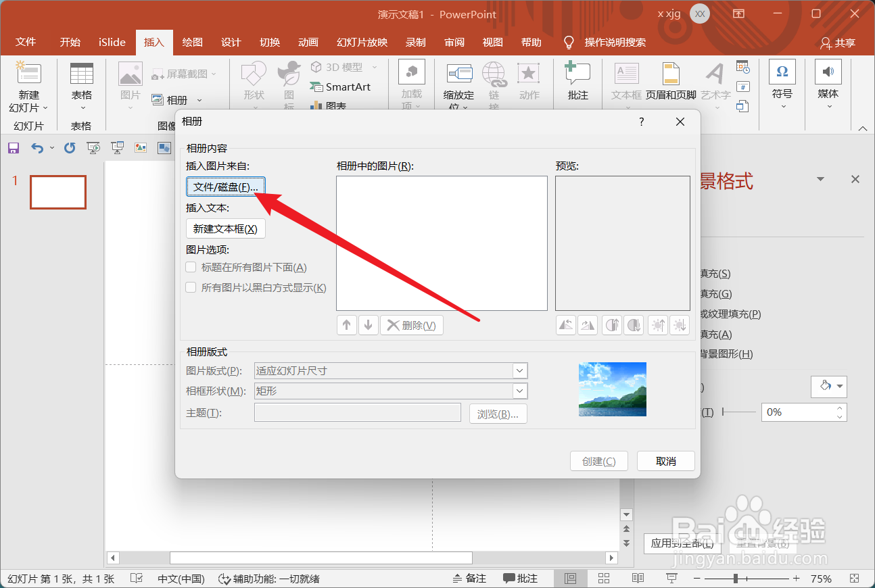Viewport: 875px width, 588px height.
Task: Click the Zoom (缩放定位) icon
Action: pos(458,73)
